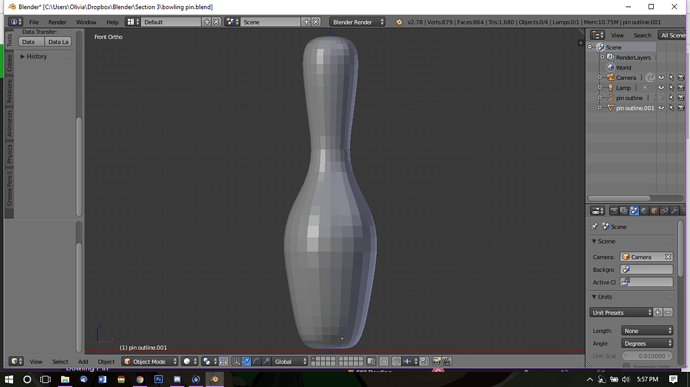Open the 3D View editor type selector
690x387 pixels.
click(x=17, y=361)
